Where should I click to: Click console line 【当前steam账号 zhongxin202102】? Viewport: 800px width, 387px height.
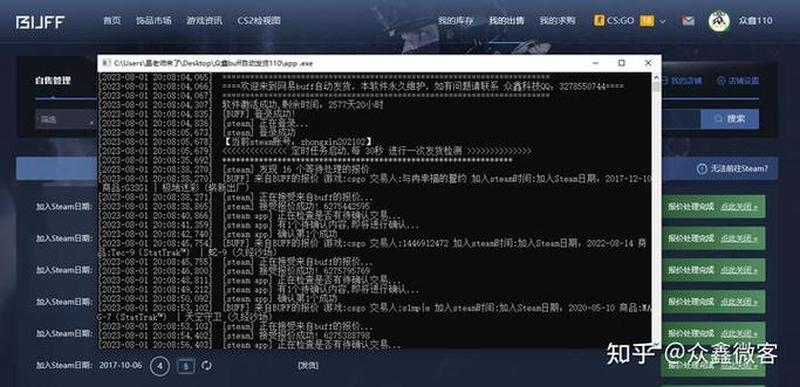tap(297, 141)
